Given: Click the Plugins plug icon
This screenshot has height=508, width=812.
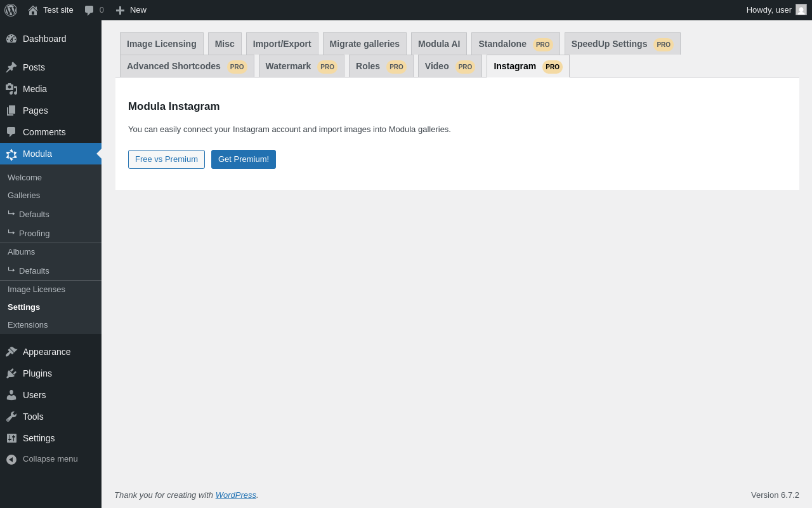Looking at the screenshot, I should point(11,373).
